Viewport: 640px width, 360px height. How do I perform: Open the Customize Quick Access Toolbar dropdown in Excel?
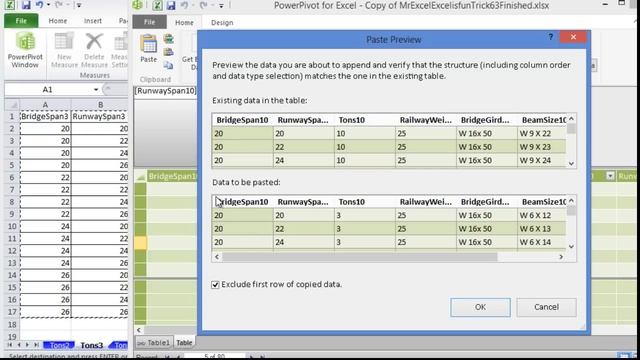(79, 5)
